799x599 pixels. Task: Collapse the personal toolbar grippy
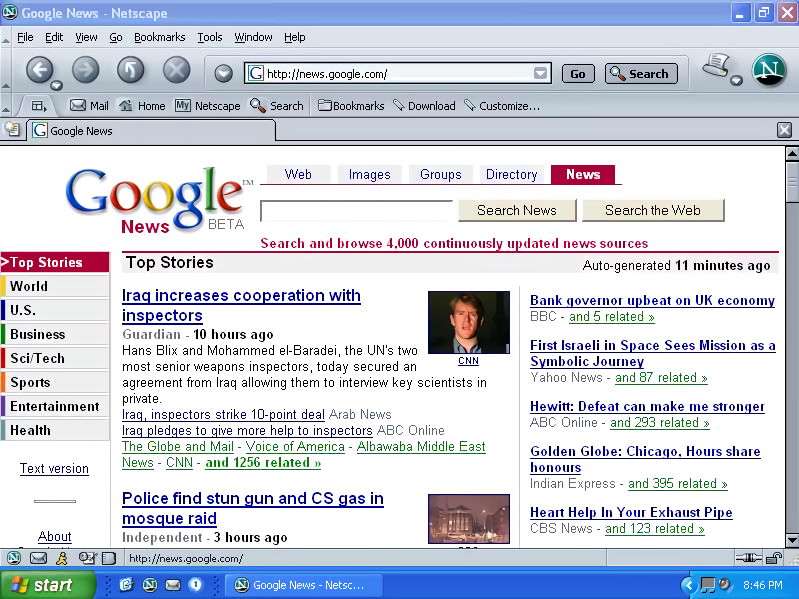pyautogui.click(x=6, y=106)
